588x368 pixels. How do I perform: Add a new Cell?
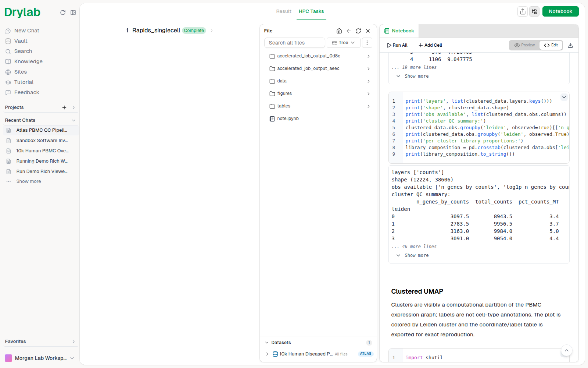430,45
